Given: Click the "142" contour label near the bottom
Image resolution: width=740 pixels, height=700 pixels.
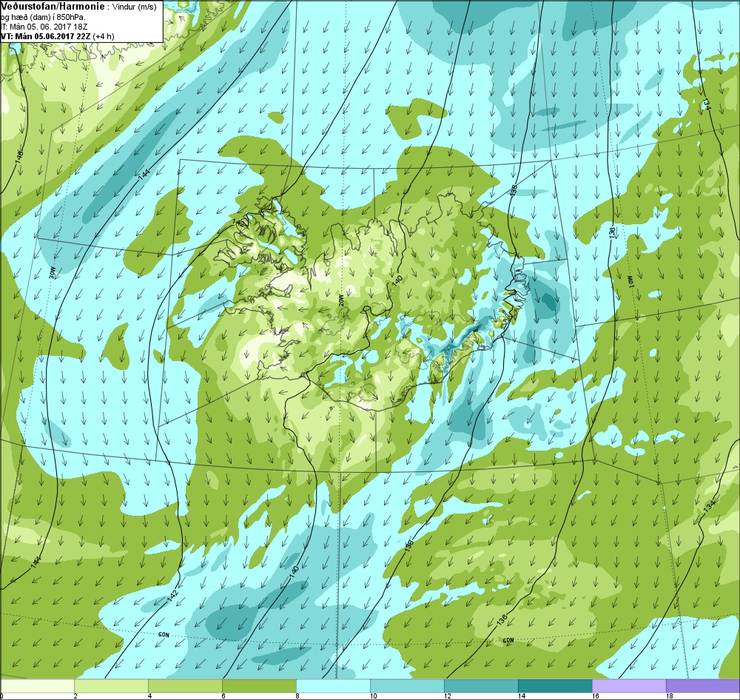Looking at the screenshot, I should pos(173,596).
